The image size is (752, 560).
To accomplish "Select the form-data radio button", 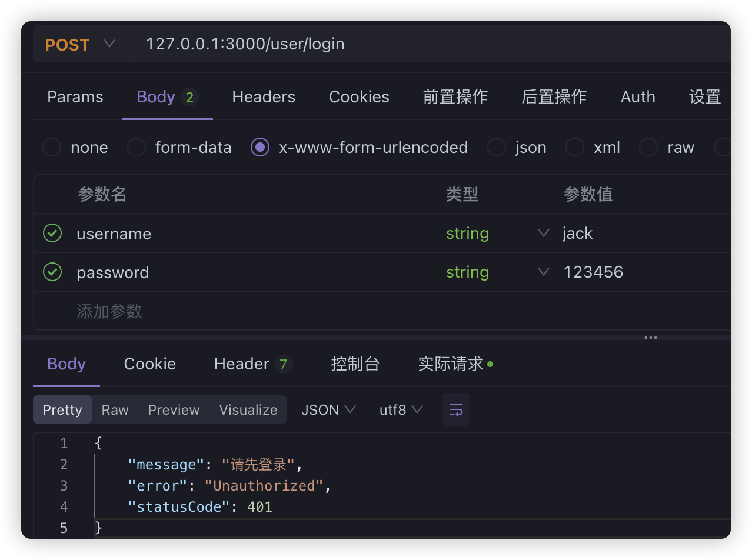I will 137,147.
